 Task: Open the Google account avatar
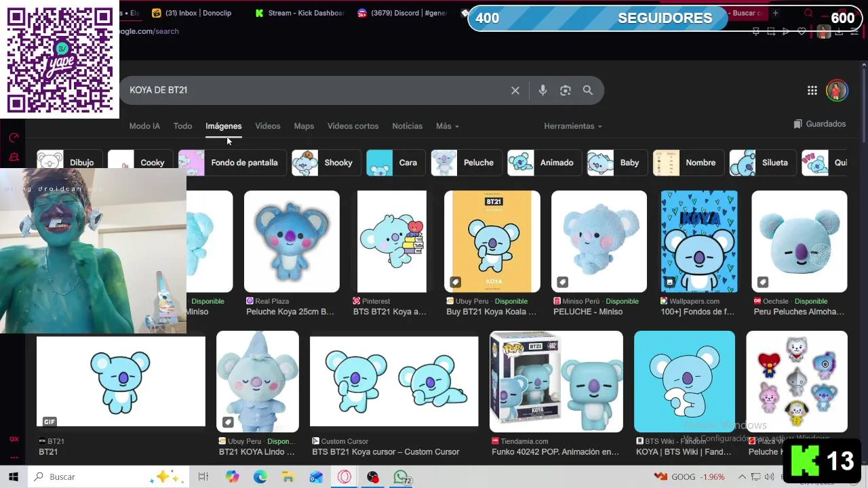click(x=837, y=90)
